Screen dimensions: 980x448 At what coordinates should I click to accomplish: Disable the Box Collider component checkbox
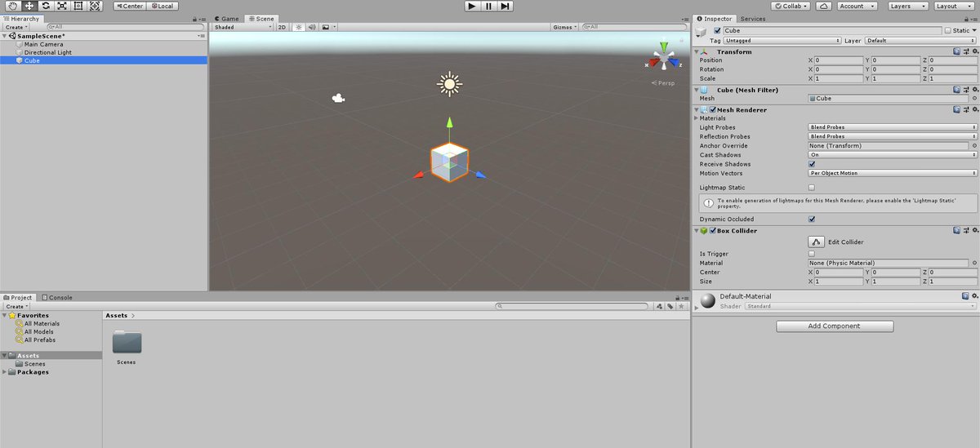point(713,231)
